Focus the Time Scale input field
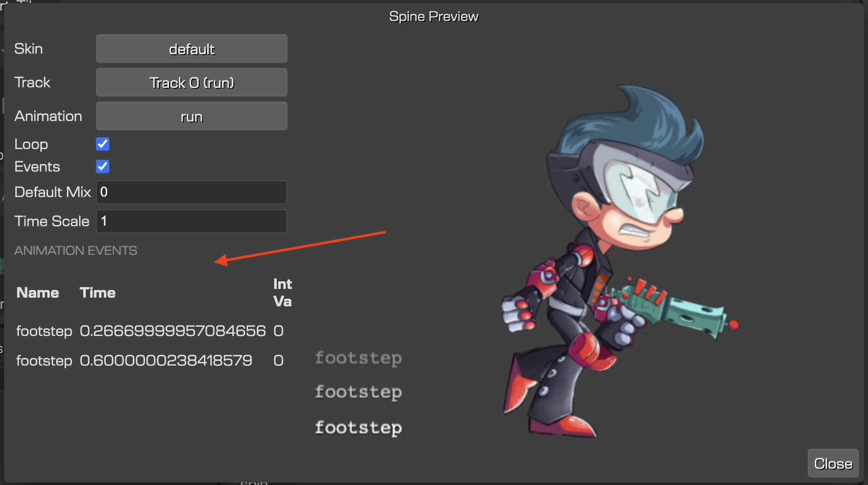 click(191, 222)
